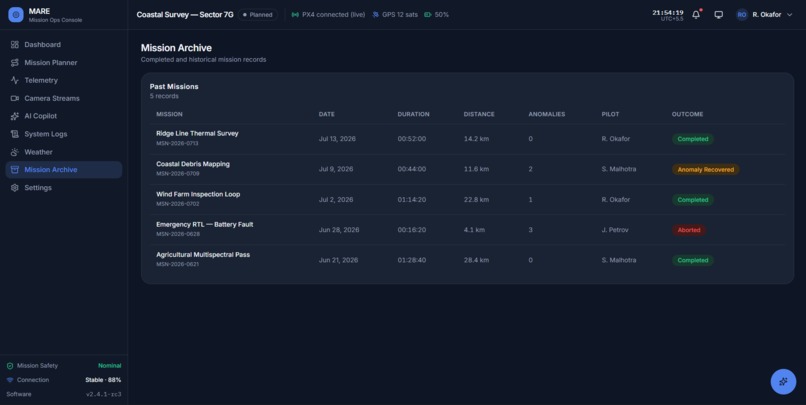This screenshot has height=405, width=806.
Task: Click mission ID MSN-2026-0713
Action: click(x=177, y=143)
